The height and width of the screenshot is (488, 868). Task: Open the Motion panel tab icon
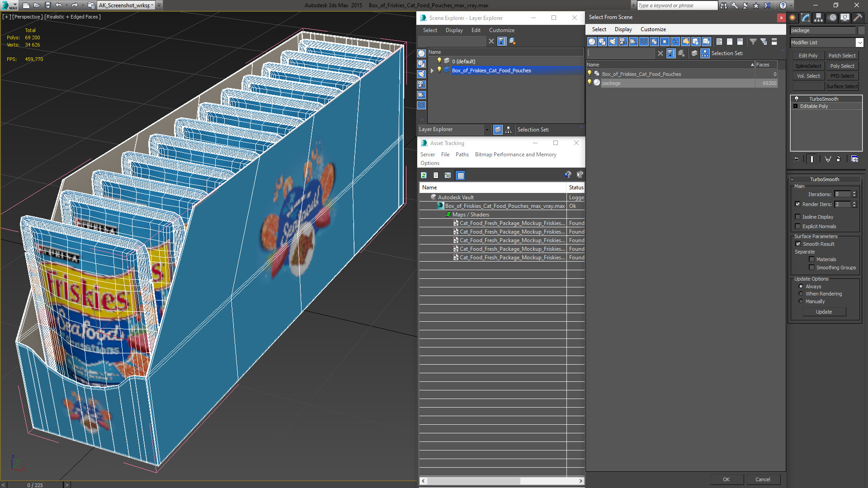832,18
